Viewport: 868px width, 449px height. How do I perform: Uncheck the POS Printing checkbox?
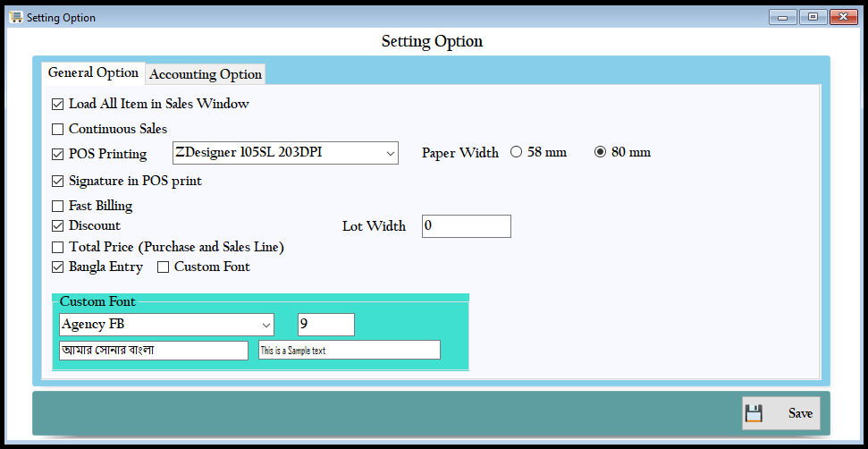(x=58, y=155)
